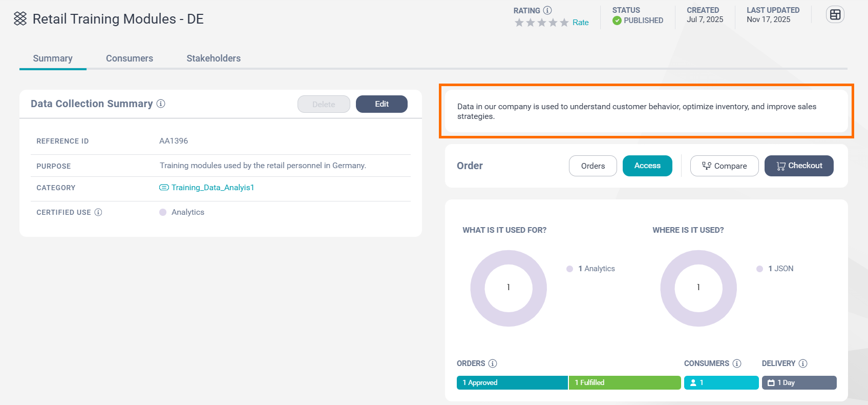Click the Certified Use info icon
The width and height of the screenshot is (868, 405).
[x=98, y=212]
